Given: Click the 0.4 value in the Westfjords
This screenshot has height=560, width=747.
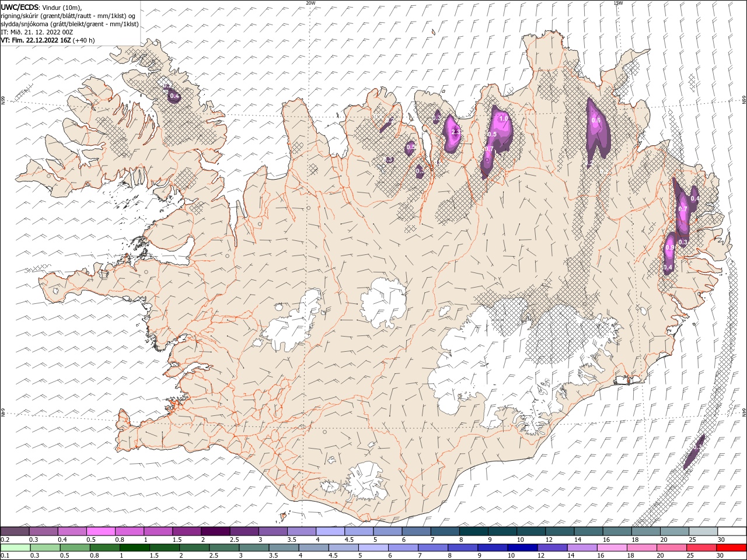Looking at the screenshot, I should tap(174, 96).
